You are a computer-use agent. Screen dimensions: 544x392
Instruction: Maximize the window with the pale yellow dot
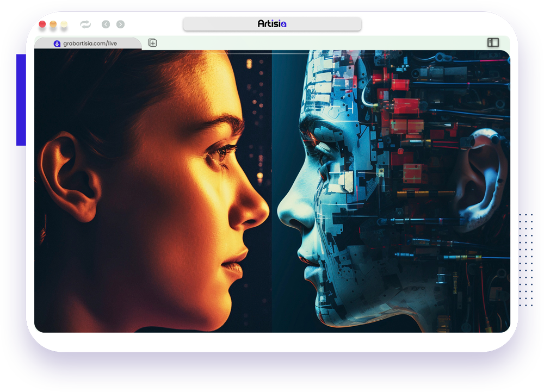(64, 24)
